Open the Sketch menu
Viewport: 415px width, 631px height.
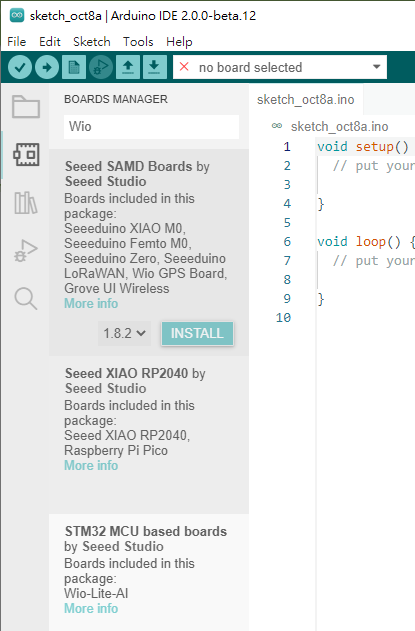[x=92, y=41]
